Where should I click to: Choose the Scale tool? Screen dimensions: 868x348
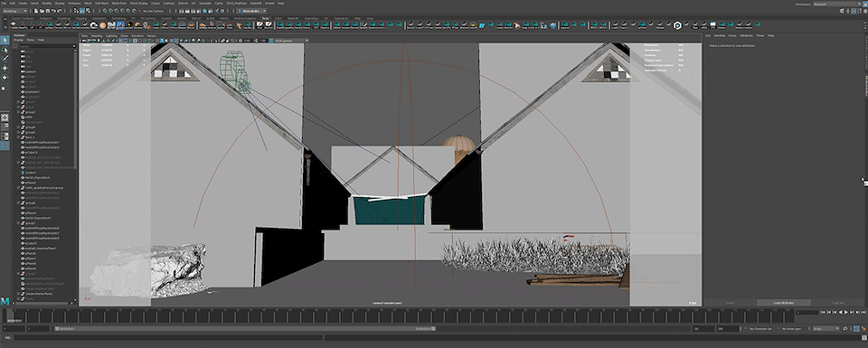click(5, 87)
